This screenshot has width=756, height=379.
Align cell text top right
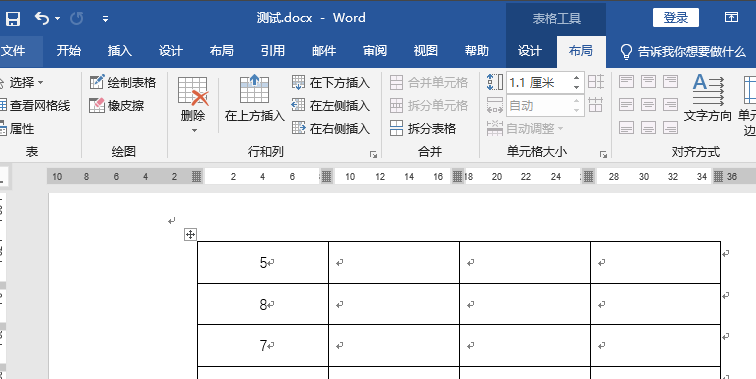[x=671, y=81]
